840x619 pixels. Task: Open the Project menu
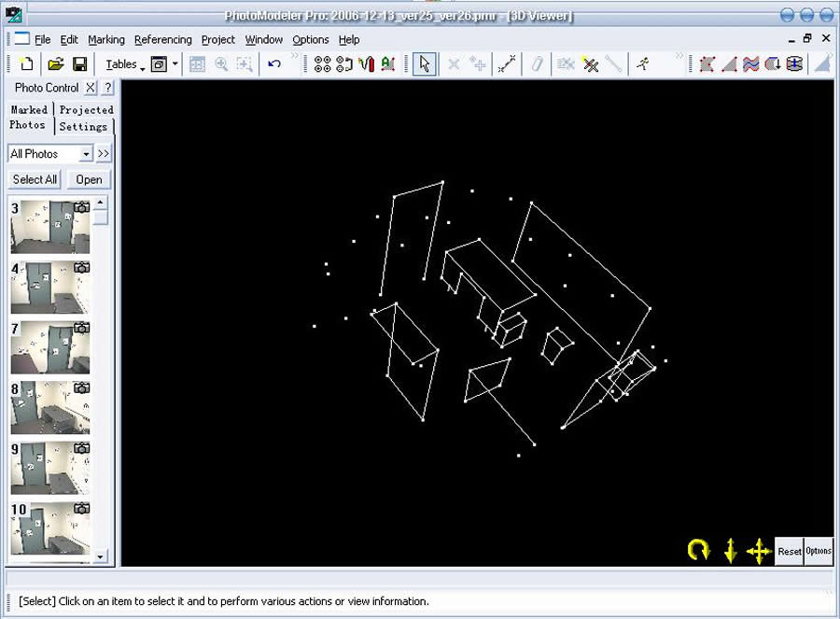[x=218, y=39]
